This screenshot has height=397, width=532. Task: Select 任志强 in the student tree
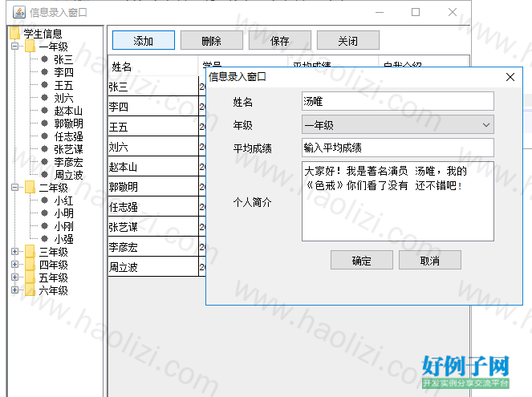(68, 136)
